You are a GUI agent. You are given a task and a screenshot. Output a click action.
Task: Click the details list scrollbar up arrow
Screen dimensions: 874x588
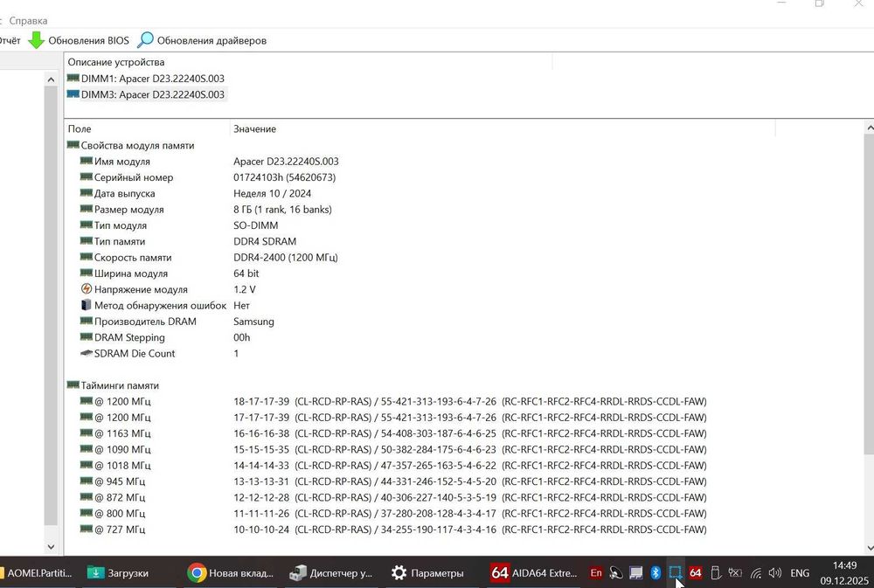870,128
